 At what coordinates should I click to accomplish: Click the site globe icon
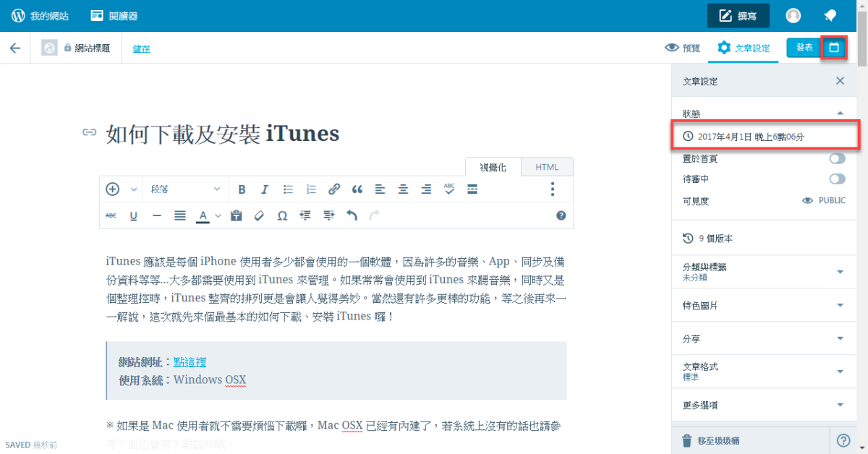[49, 48]
